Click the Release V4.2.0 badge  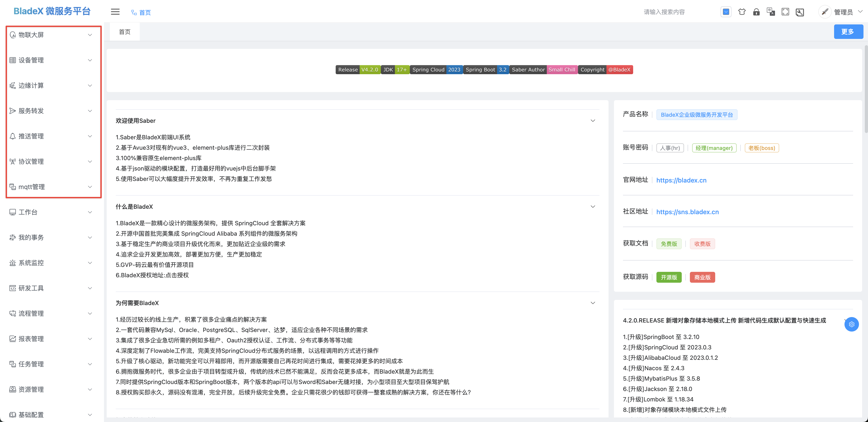click(x=358, y=69)
